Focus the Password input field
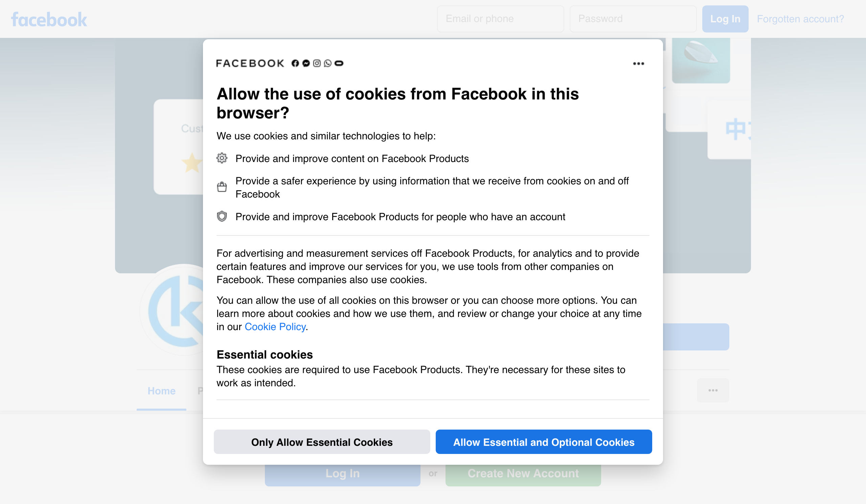866x504 pixels. pos(633,19)
